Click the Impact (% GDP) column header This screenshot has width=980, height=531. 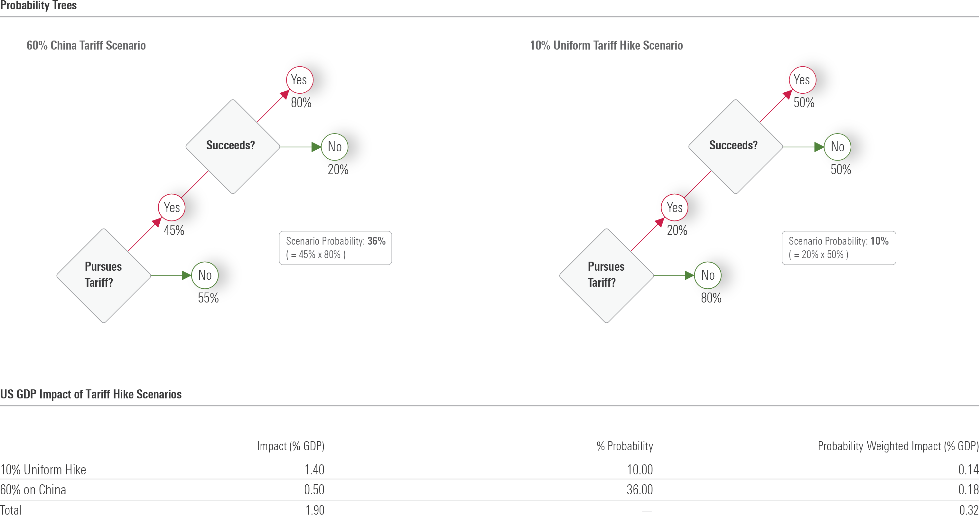click(x=291, y=446)
